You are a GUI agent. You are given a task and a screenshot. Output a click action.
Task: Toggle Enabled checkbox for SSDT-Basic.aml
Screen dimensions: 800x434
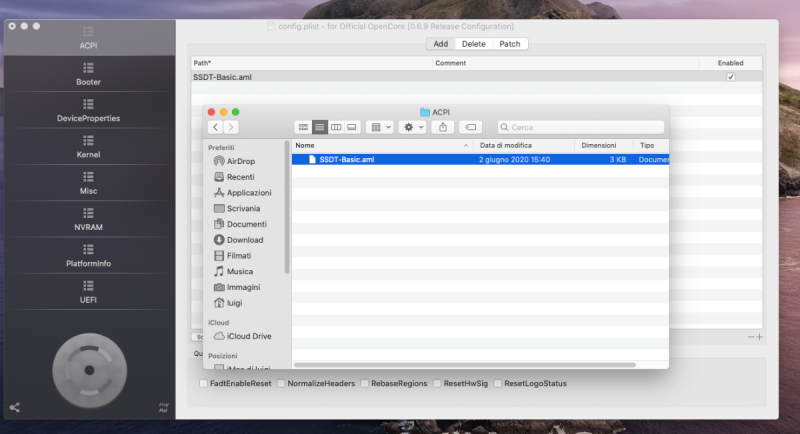click(x=730, y=77)
